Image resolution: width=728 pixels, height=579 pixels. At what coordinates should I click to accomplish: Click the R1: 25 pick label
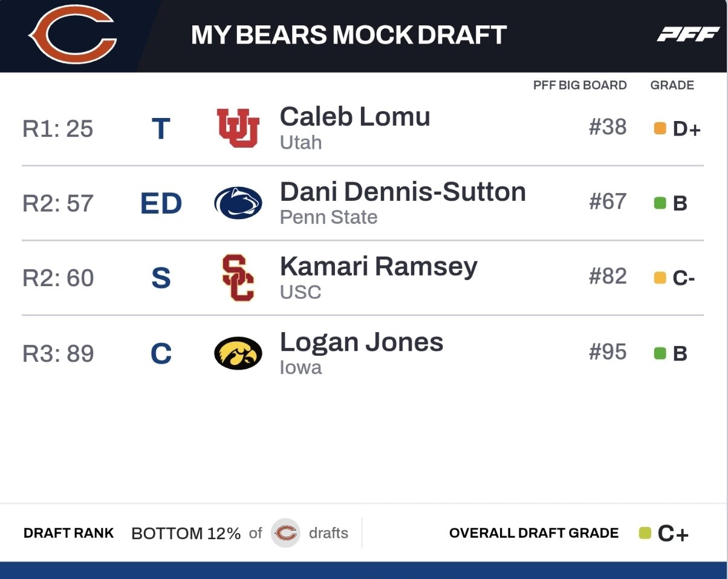[58, 128]
